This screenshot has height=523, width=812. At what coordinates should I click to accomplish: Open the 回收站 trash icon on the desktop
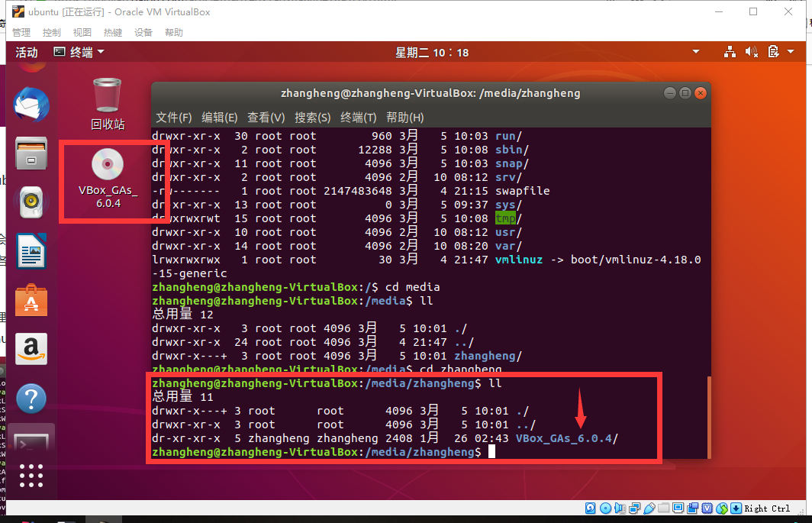pyautogui.click(x=107, y=104)
